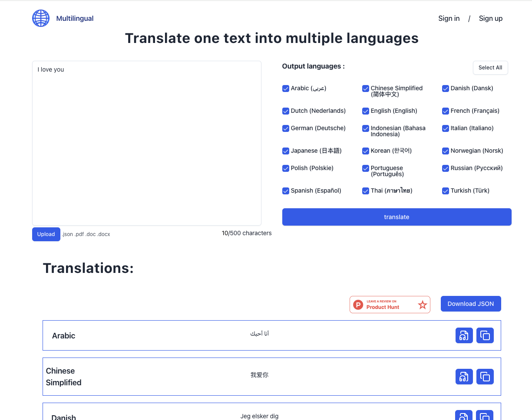Play audio for the Arabic translation
Viewport: 532px width, 420px height.
pos(464,335)
